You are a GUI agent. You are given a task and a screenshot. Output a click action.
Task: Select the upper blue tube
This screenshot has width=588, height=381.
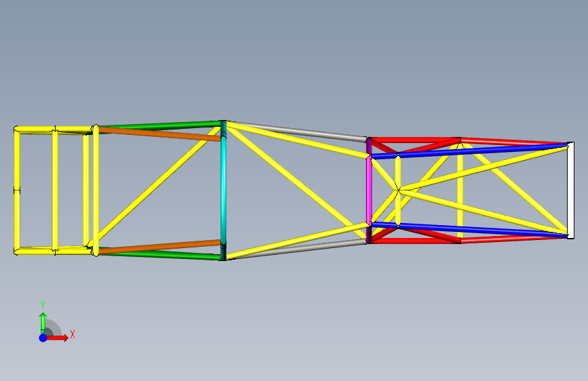point(469,151)
